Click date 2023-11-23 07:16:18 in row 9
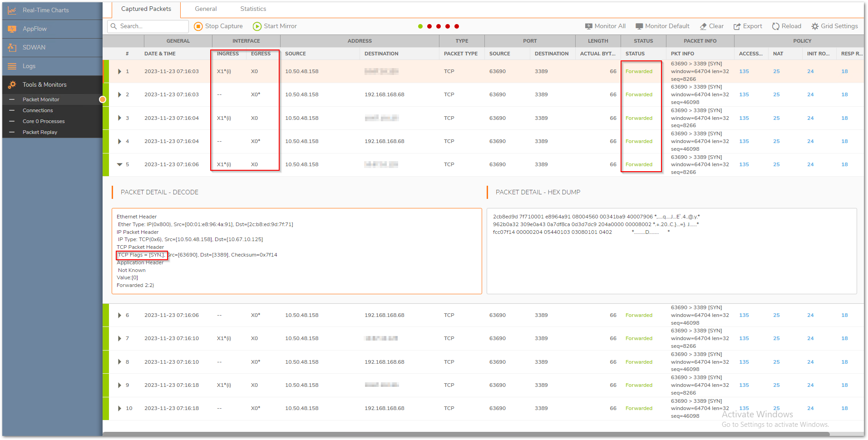 (172, 385)
